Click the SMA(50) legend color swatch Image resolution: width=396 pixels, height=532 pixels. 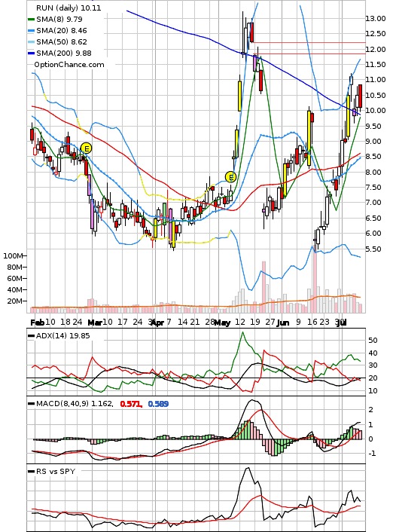click(31, 42)
